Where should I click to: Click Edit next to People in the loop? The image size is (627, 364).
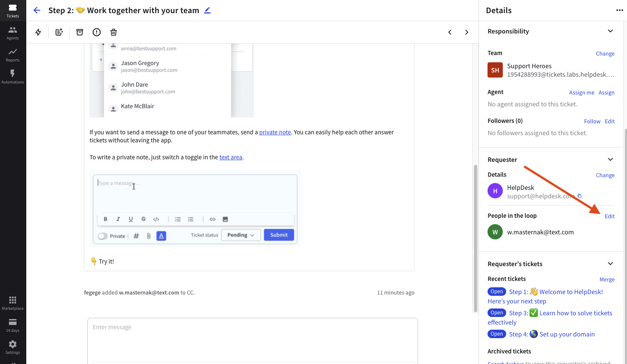[x=609, y=216]
